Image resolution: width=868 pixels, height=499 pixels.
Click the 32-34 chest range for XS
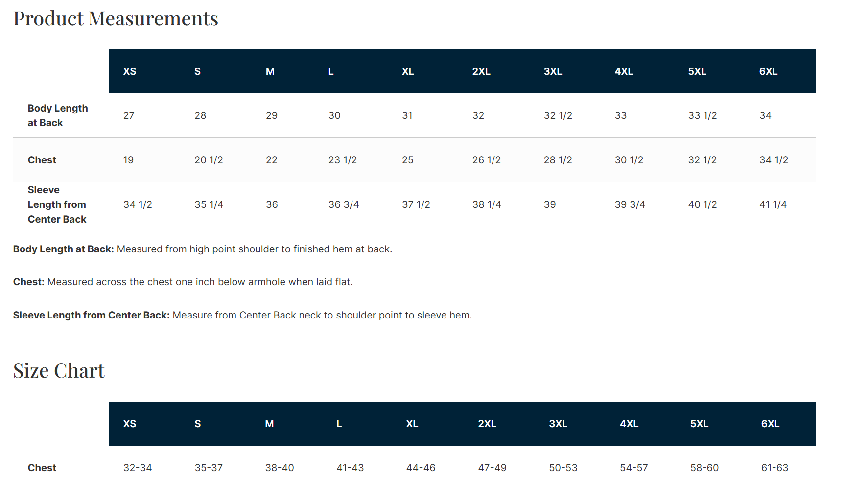[138, 468]
